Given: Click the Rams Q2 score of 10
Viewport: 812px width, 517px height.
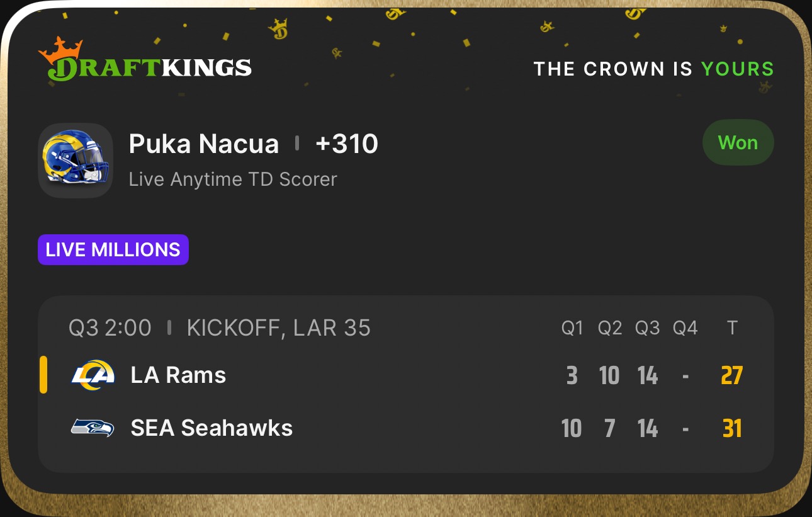Looking at the screenshot, I should pyautogui.click(x=609, y=376).
